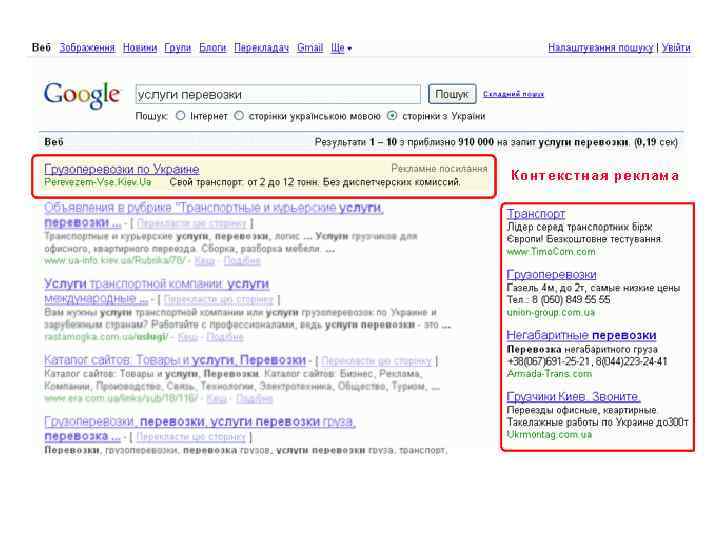Open the Складний пошук advanced search link
Viewport: 720px width, 540px height.
513,94
